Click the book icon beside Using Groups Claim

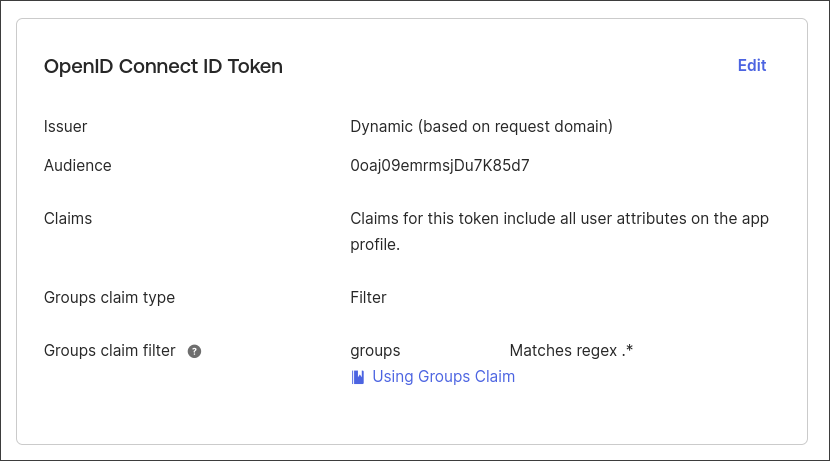pyautogui.click(x=358, y=377)
